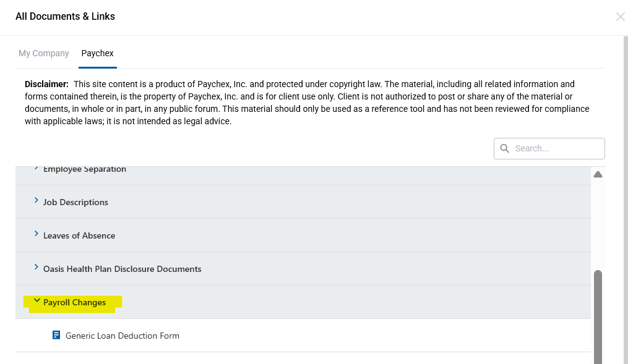Click the Leaves of Absence label text
The image size is (628, 364).
[x=79, y=235]
